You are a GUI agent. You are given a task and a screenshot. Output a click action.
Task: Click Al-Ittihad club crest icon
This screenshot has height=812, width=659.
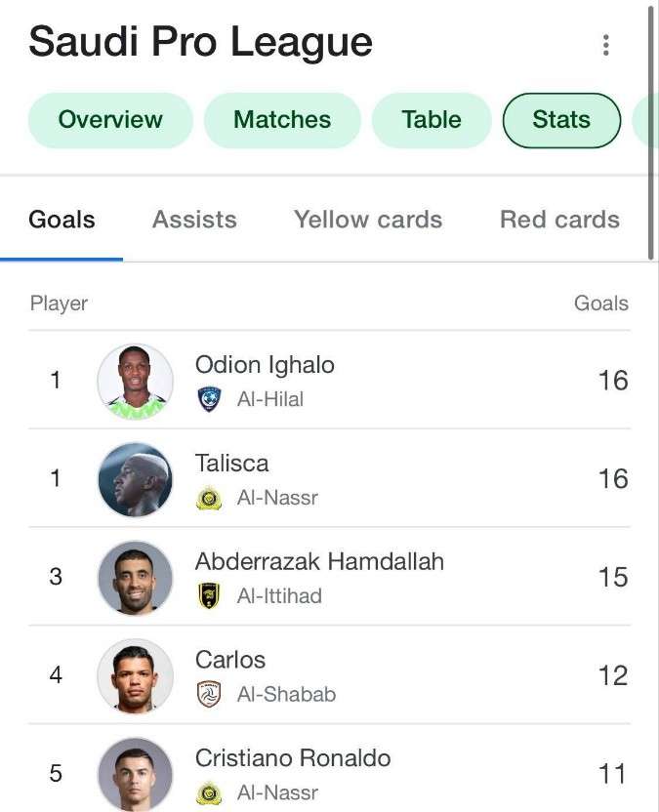(x=209, y=595)
